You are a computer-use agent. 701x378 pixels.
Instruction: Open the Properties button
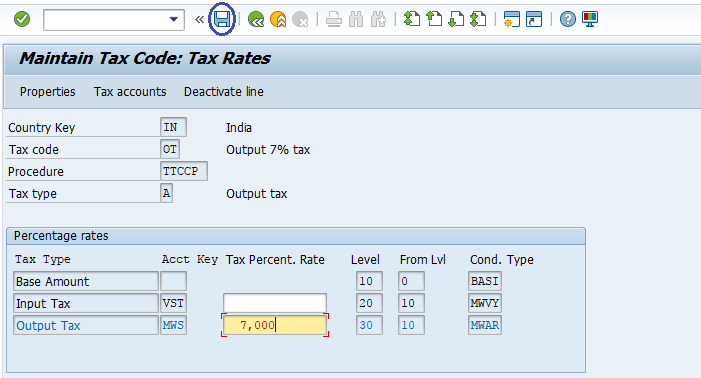click(47, 92)
